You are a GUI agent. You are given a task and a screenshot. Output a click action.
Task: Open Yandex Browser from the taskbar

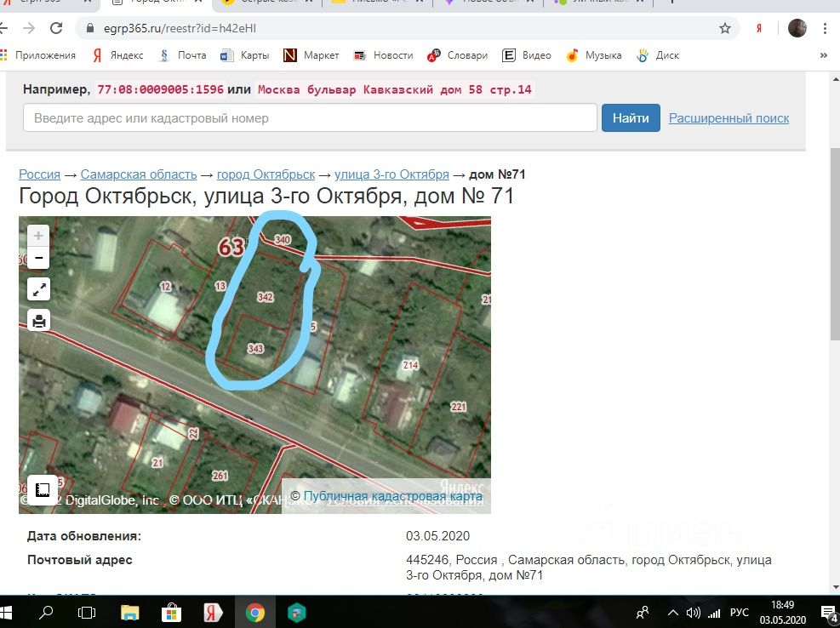click(214, 612)
